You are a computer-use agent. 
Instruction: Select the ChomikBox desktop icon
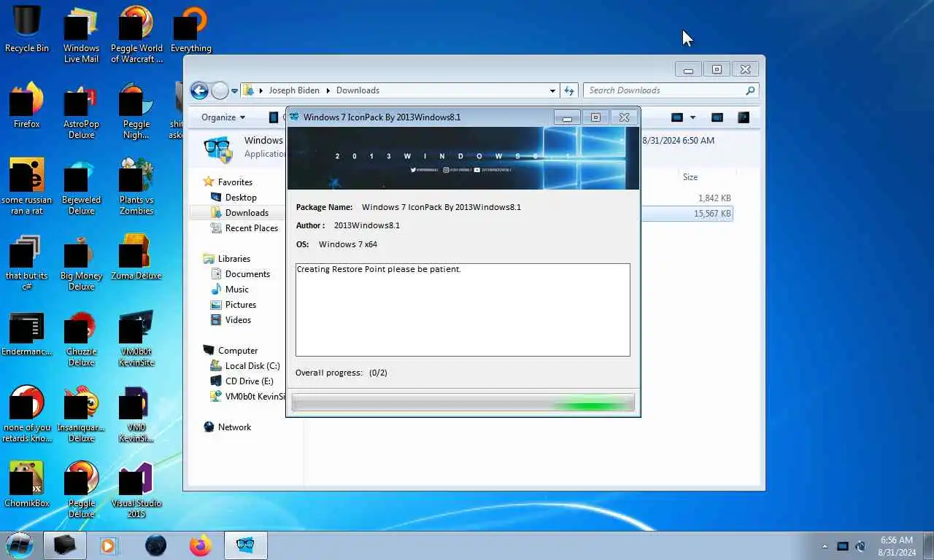[x=26, y=485]
